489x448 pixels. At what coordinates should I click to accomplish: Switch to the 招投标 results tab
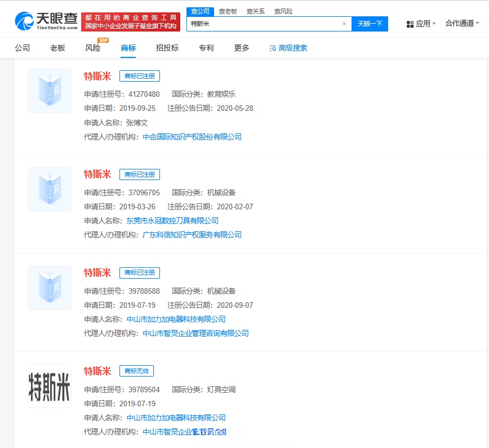click(167, 48)
